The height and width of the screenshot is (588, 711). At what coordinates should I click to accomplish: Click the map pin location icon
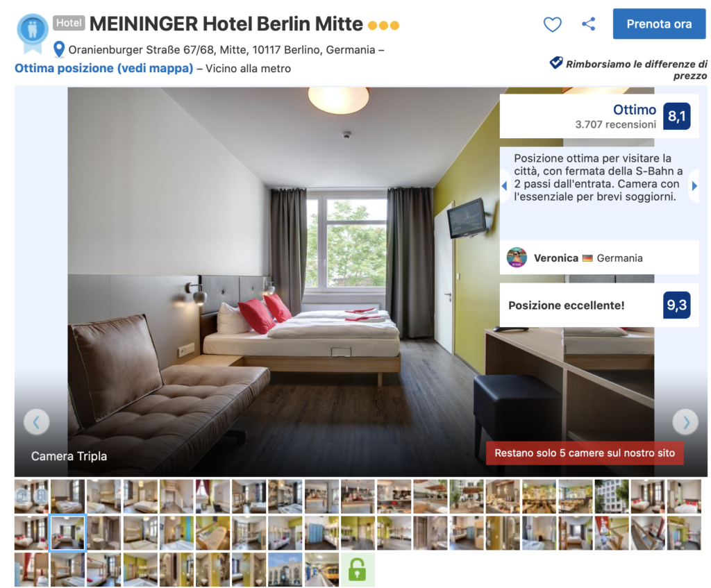tap(59, 50)
